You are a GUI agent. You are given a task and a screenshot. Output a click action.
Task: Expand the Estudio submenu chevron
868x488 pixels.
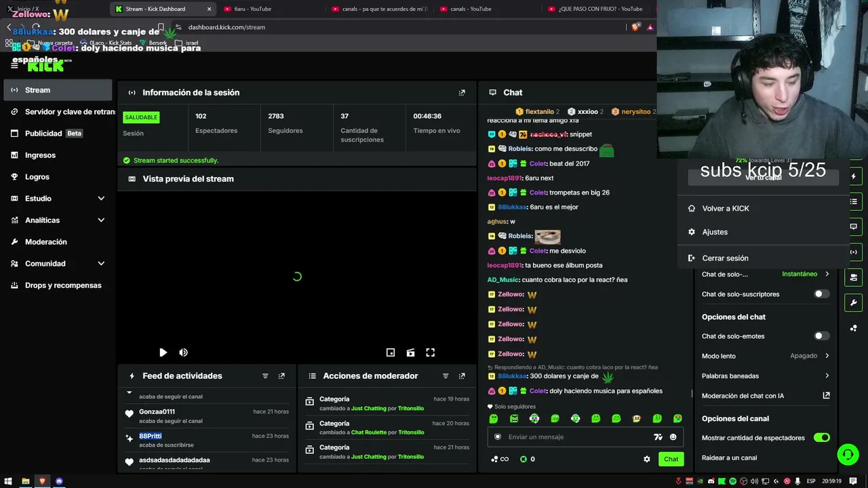tap(101, 199)
